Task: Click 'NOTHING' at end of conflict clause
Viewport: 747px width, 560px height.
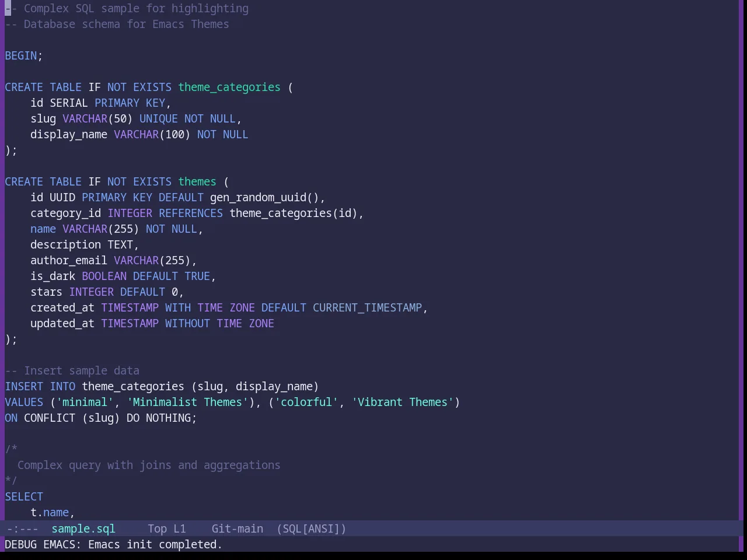Action: 168,418
